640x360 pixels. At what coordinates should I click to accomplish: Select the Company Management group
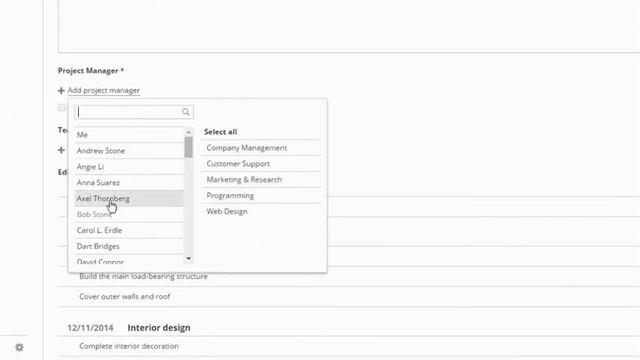(261, 148)
